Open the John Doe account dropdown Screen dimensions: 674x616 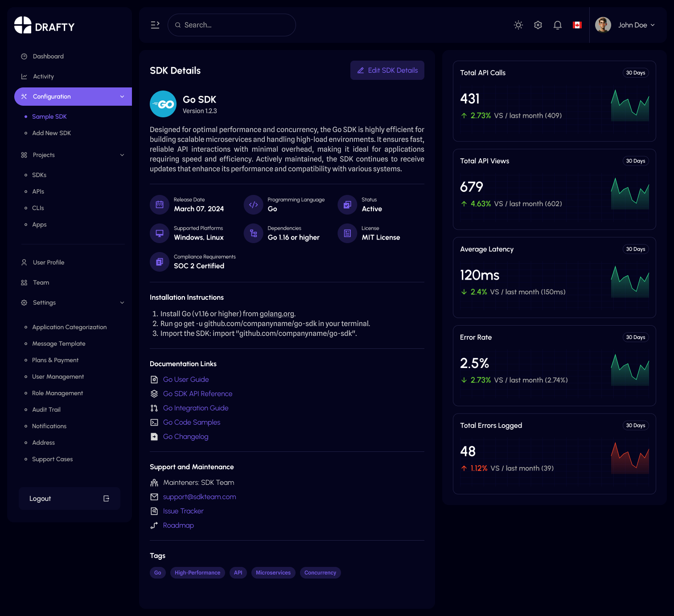coord(636,25)
